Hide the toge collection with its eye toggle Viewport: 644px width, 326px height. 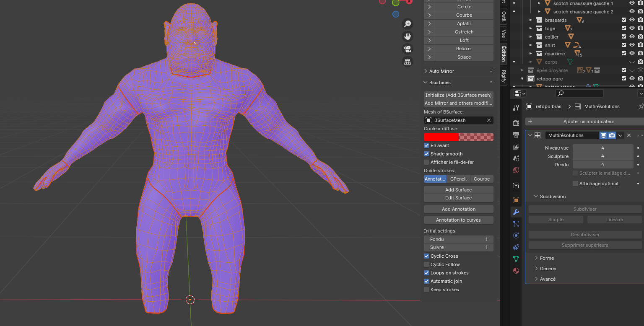point(632,28)
